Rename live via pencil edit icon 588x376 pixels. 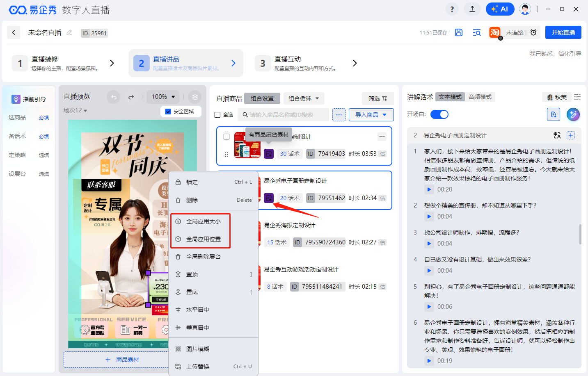coord(69,32)
